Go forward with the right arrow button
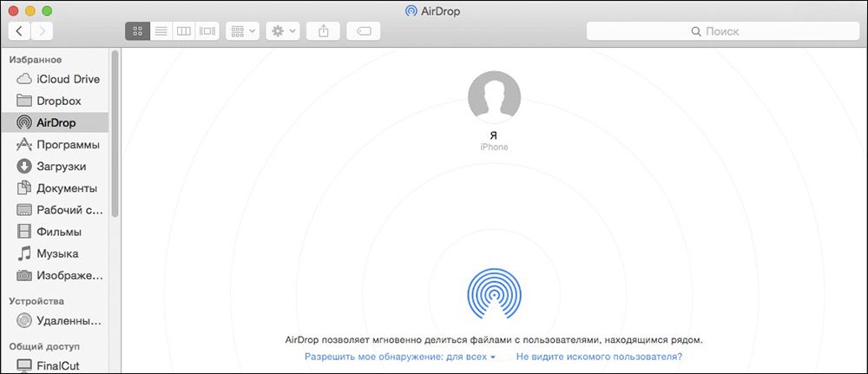Viewport: 868px width, 374px height. pos(42,31)
